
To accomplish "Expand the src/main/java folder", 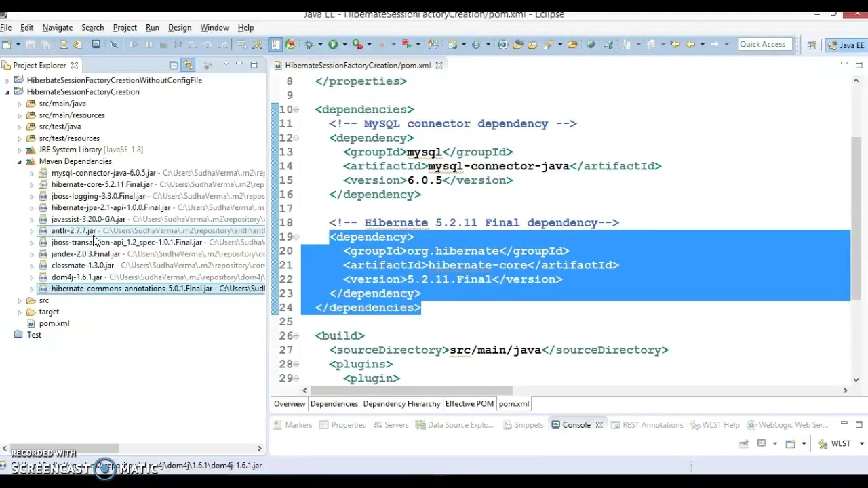I will coord(20,104).
